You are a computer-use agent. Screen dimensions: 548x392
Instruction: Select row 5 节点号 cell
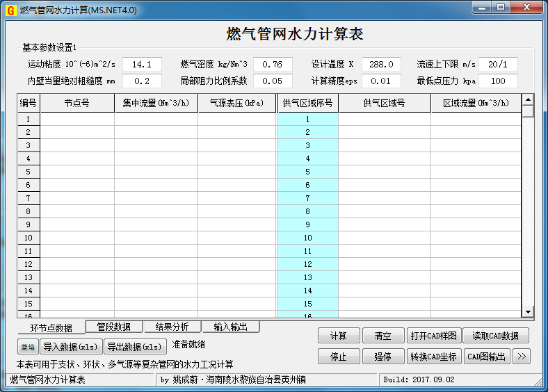point(77,172)
